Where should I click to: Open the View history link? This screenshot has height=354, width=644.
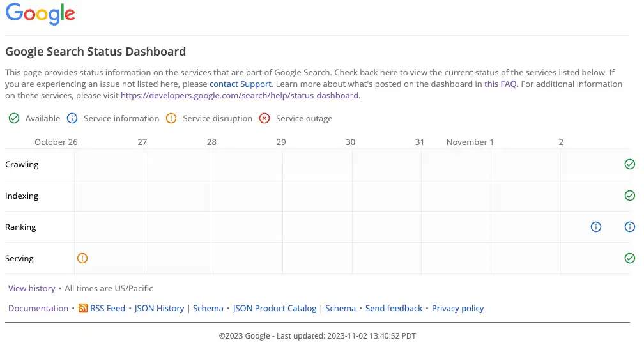32,289
